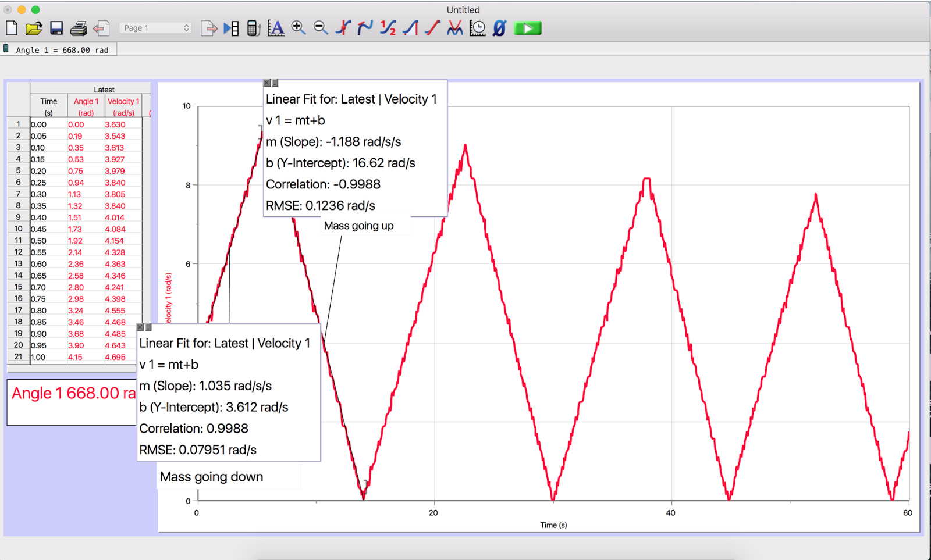Screen dimensions: 931x560
Task: Click the x-axis maximum value 60
Action: (908, 513)
